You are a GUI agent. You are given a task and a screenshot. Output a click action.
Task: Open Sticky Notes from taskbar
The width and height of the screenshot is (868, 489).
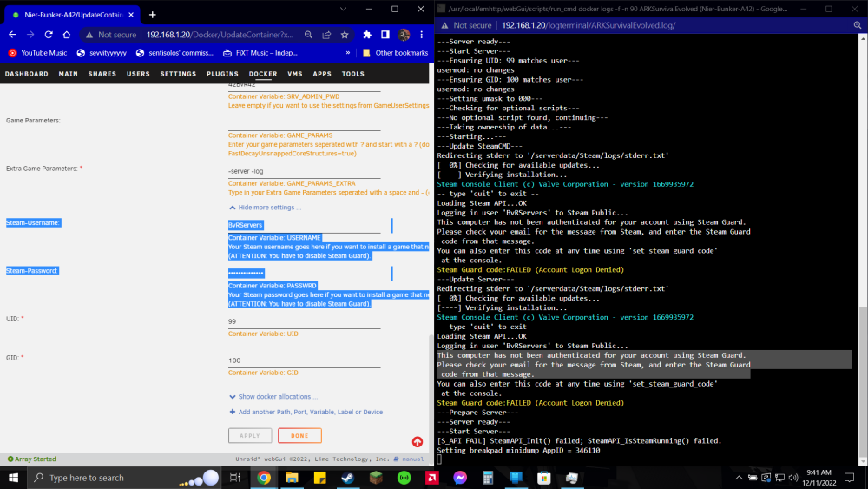pos(320,478)
